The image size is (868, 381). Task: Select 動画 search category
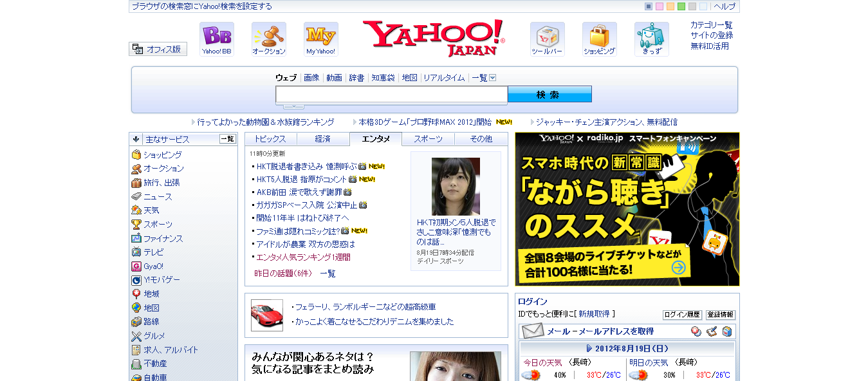(334, 78)
